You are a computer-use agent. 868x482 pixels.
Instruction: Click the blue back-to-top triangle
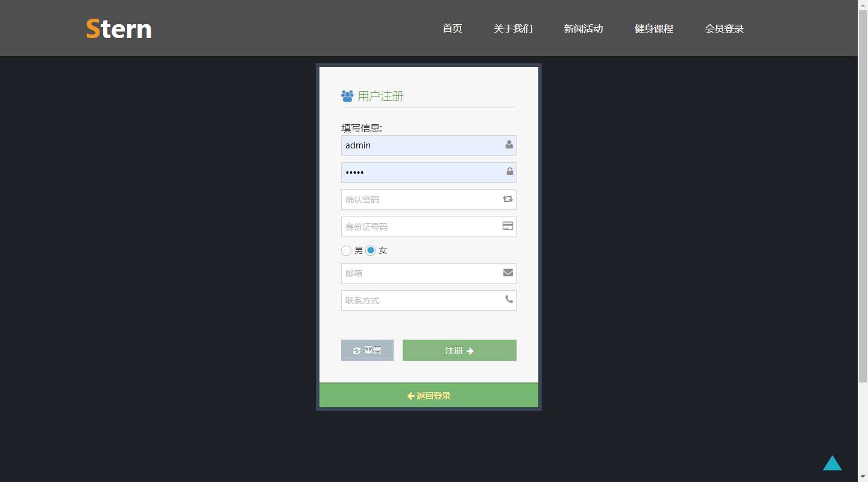pos(832,463)
